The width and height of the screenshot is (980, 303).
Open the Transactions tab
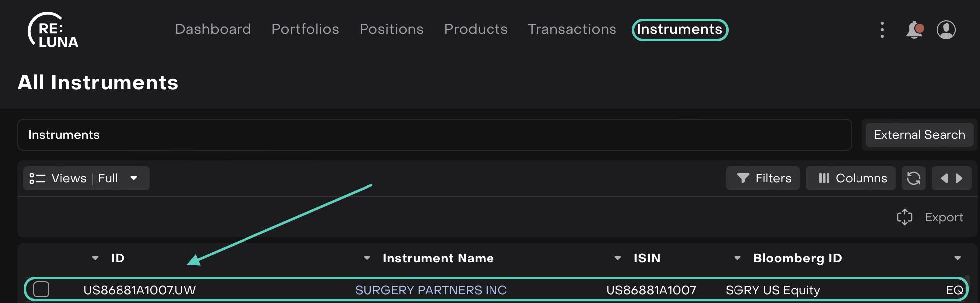tap(572, 29)
